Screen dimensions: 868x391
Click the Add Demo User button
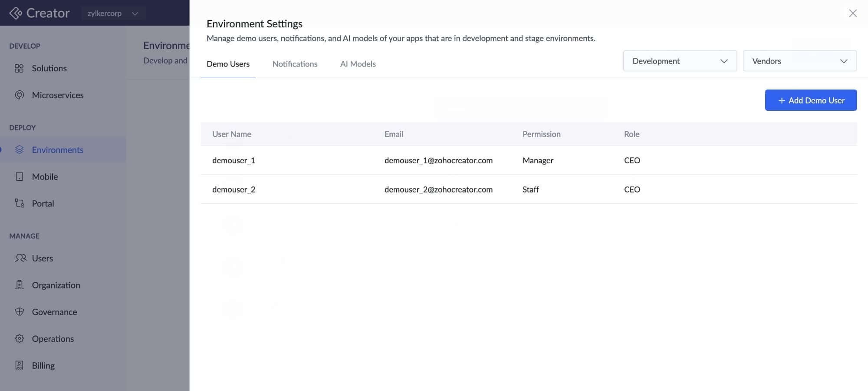(x=810, y=100)
